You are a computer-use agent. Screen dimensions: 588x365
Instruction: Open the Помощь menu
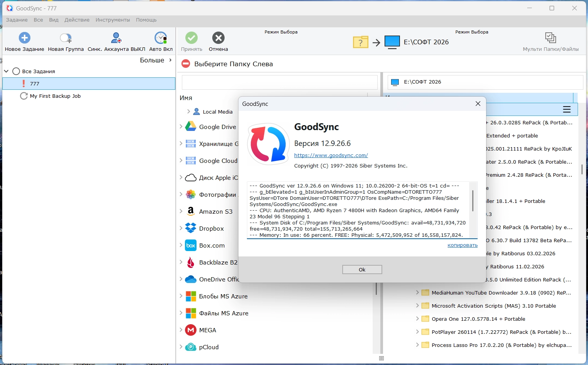point(146,20)
